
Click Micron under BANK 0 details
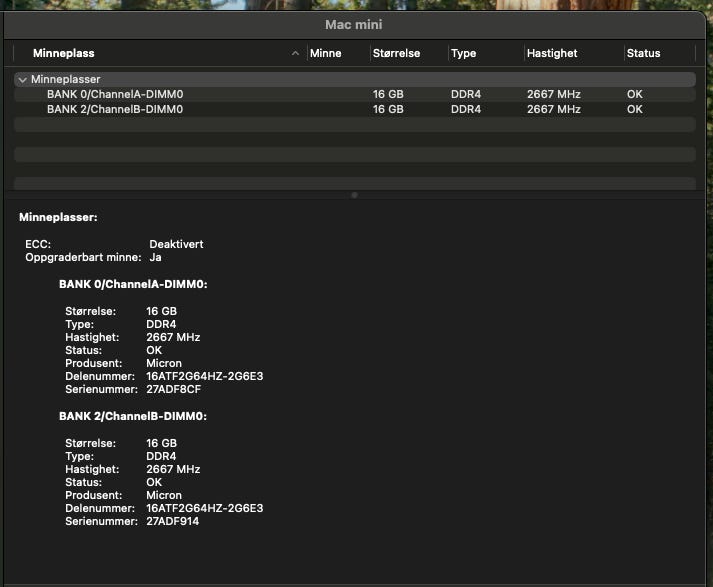click(164, 363)
